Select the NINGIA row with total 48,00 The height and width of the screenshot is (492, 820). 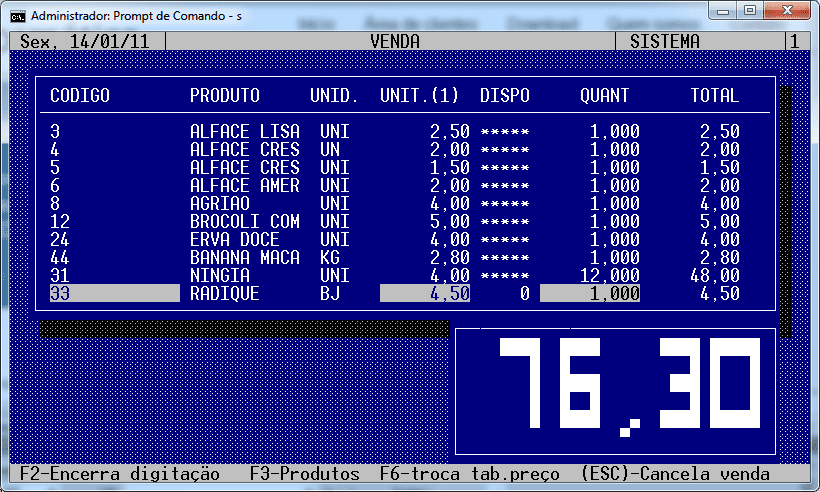click(x=395, y=275)
